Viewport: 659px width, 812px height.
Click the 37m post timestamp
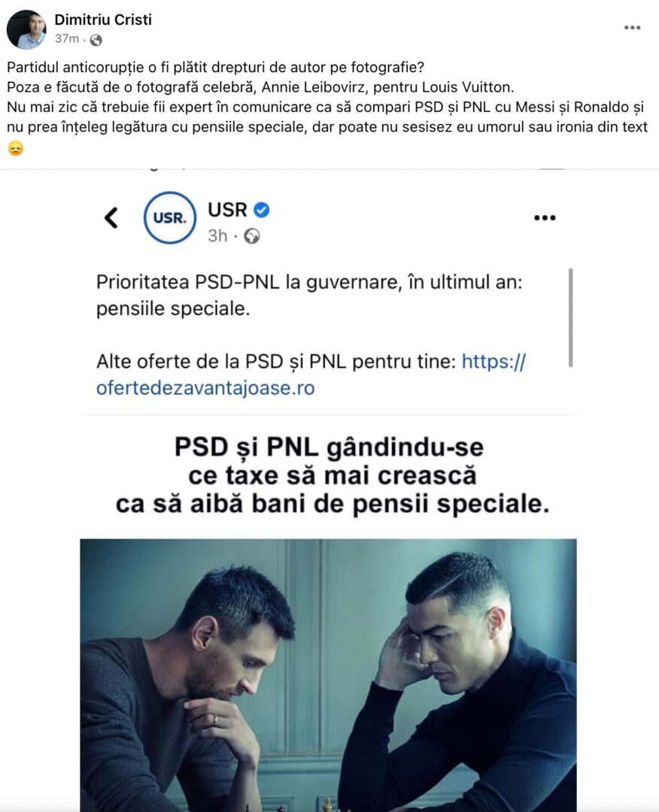point(67,39)
